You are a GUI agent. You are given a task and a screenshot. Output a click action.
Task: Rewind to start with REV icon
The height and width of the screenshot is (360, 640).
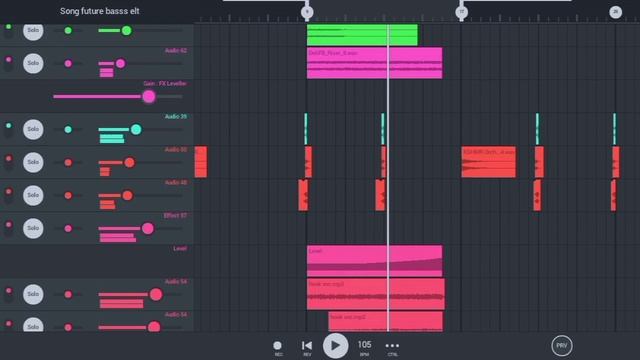click(x=307, y=346)
